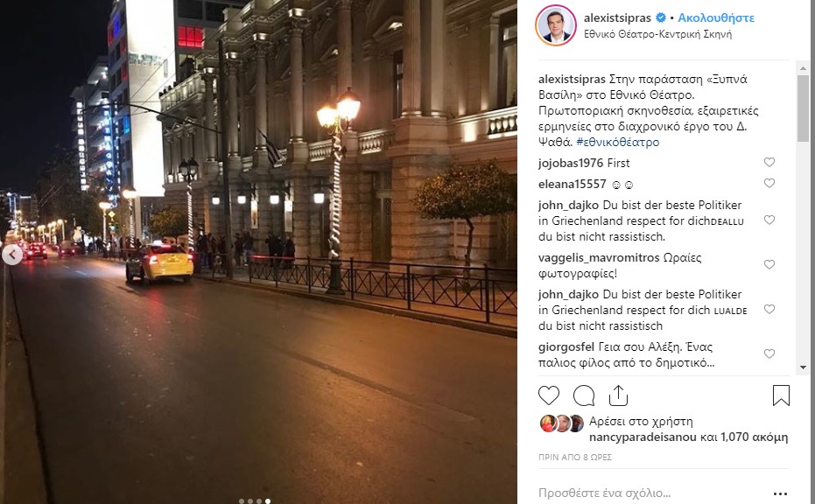Click the comments scrollbar down arrow
This screenshot has height=504, width=815.
[803, 367]
